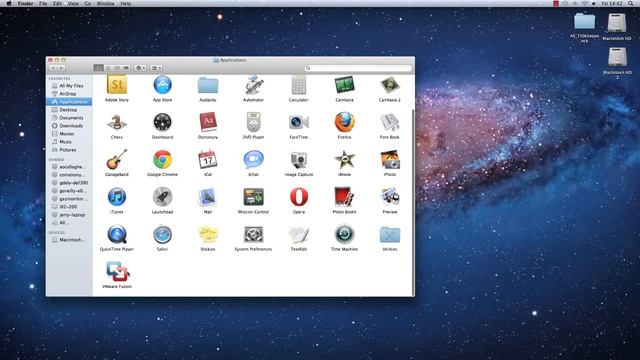
Task: Select the Camtasia 2 icon
Action: [390, 85]
